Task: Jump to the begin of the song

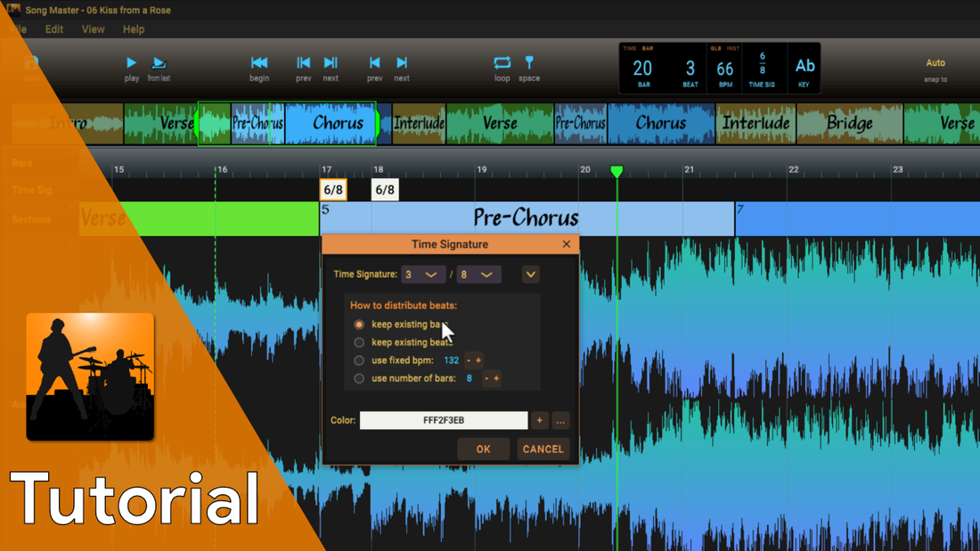Action: (x=258, y=64)
